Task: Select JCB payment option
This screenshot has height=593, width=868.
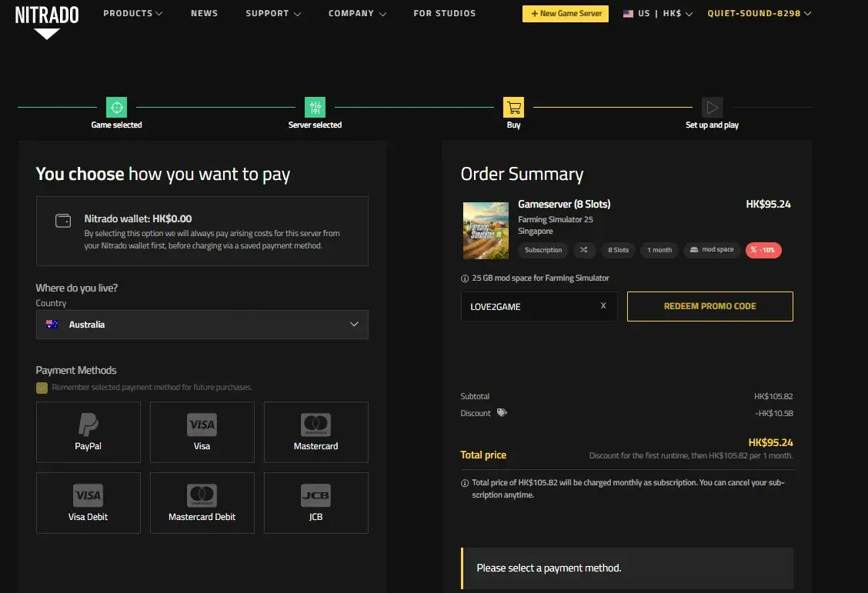Action: click(315, 502)
